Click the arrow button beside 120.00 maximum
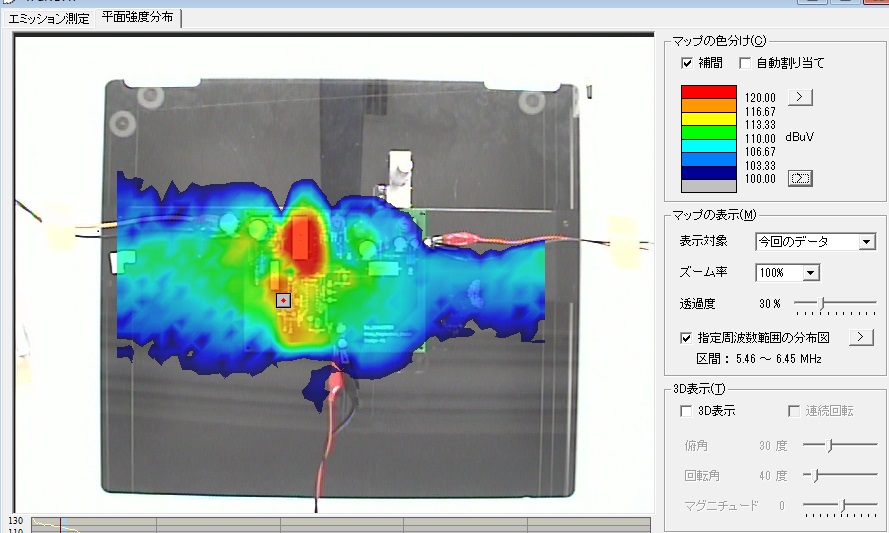Screen dimensions: 889x533 (801, 97)
